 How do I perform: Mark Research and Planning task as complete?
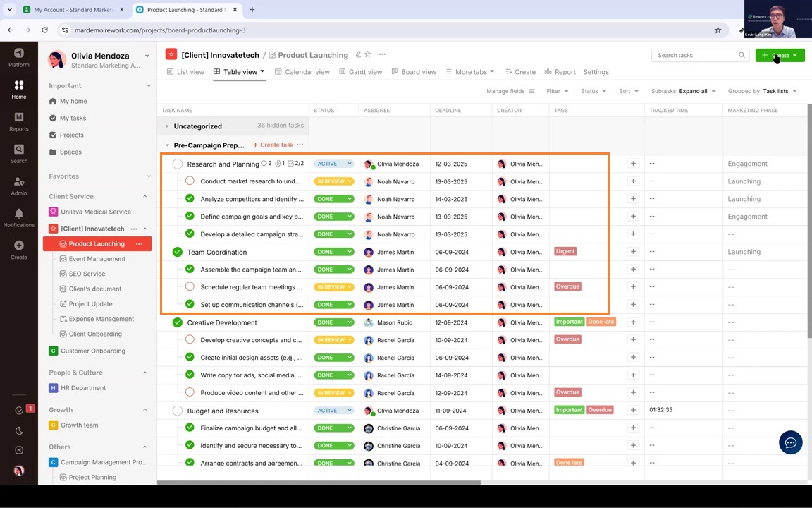[177, 164]
